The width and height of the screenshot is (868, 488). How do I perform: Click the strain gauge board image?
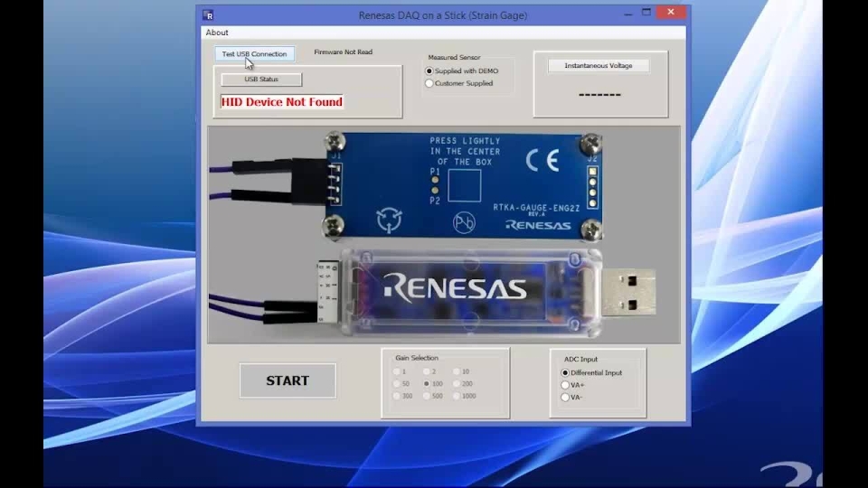coord(463,186)
